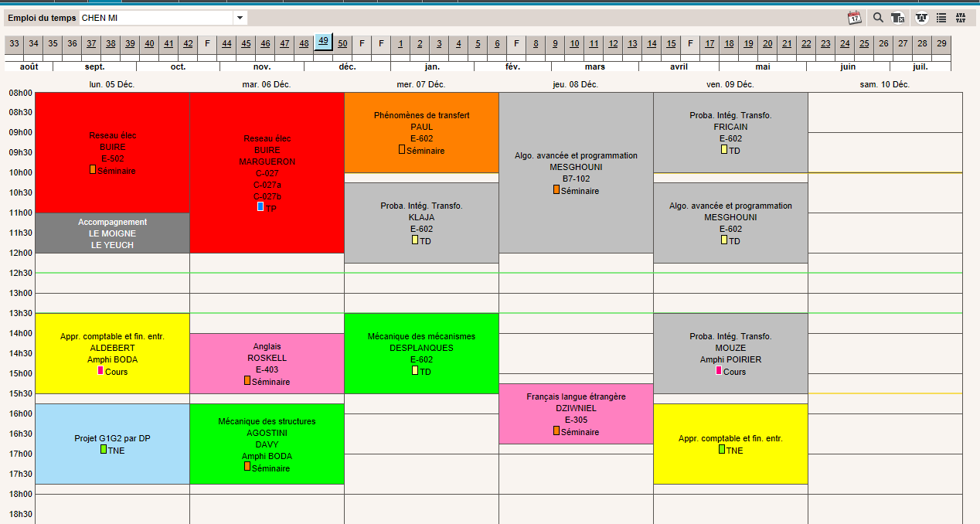Switch to the list view icon
The width and height of the screenshot is (980, 524).
pos(941,18)
